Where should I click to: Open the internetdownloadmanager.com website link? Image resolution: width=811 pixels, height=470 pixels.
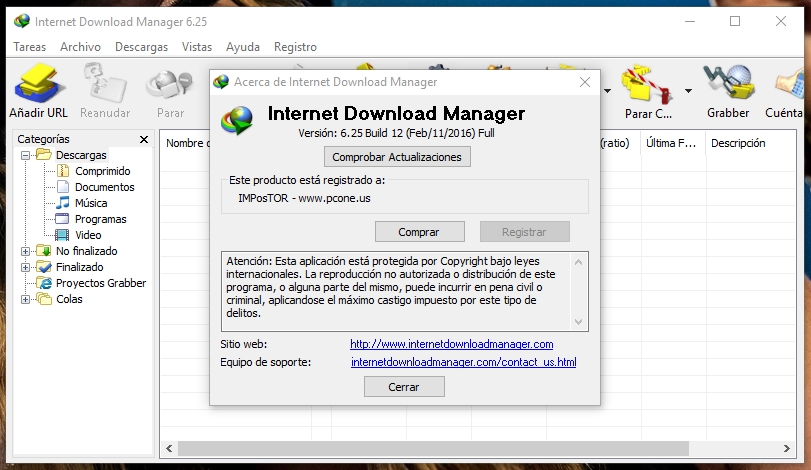click(452, 344)
